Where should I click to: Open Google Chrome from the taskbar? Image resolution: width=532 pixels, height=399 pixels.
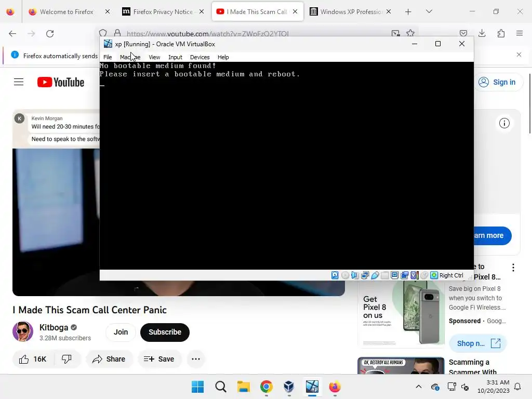point(267,387)
